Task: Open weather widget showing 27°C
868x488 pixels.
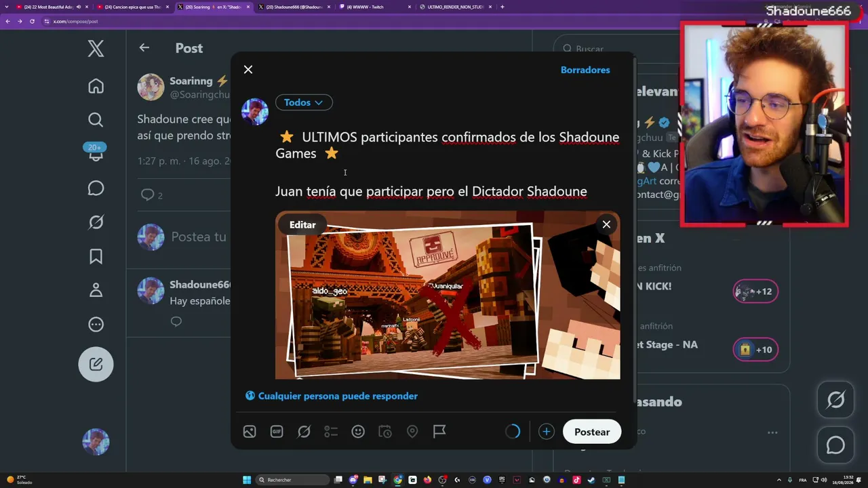Action: click(20, 480)
